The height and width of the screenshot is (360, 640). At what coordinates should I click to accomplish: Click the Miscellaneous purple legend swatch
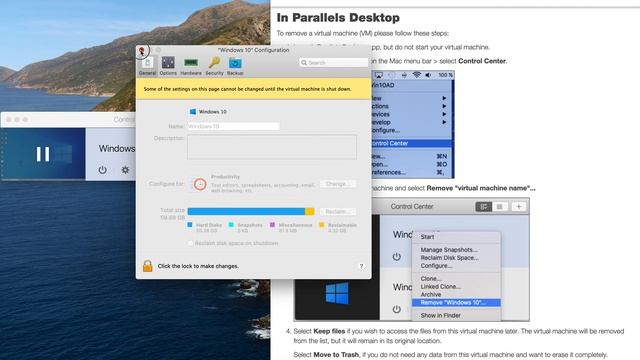tap(272, 225)
